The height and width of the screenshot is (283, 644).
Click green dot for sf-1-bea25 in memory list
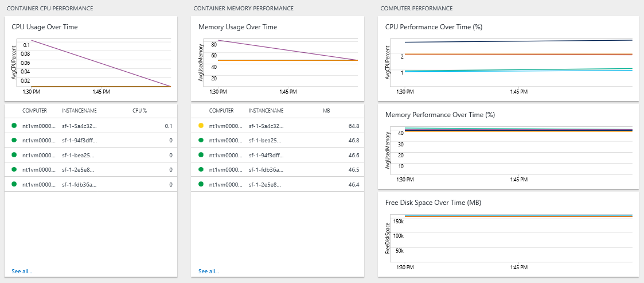click(201, 140)
